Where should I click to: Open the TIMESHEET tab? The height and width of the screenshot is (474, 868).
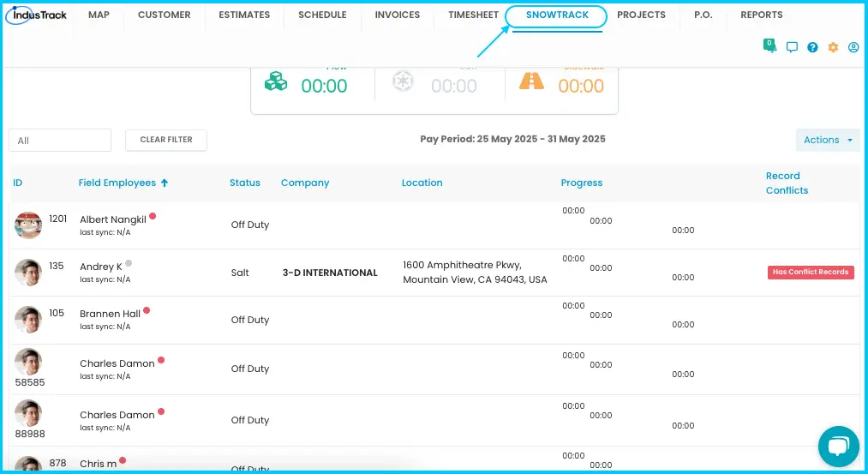(473, 15)
